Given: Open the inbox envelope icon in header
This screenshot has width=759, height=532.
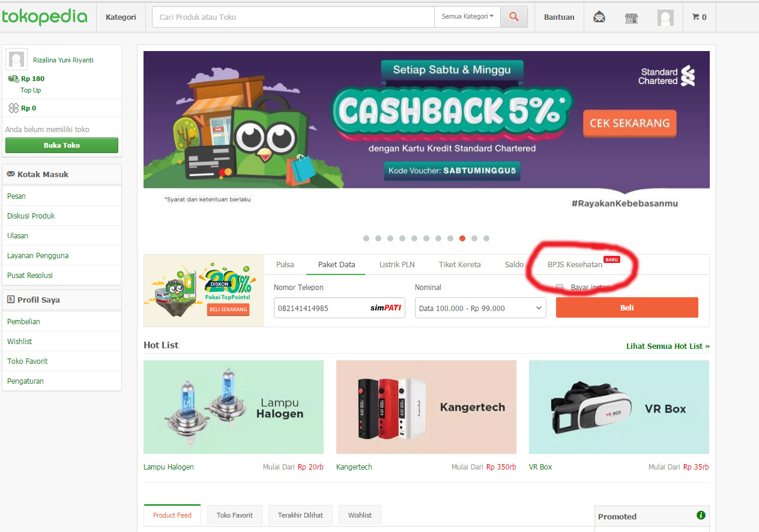Looking at the screenshot, I should click(599, 17).
